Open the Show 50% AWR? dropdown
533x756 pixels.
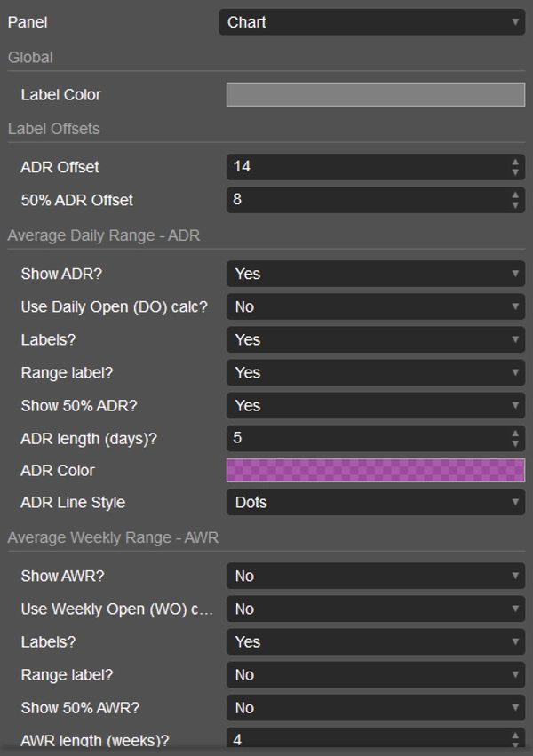[375, 707]
